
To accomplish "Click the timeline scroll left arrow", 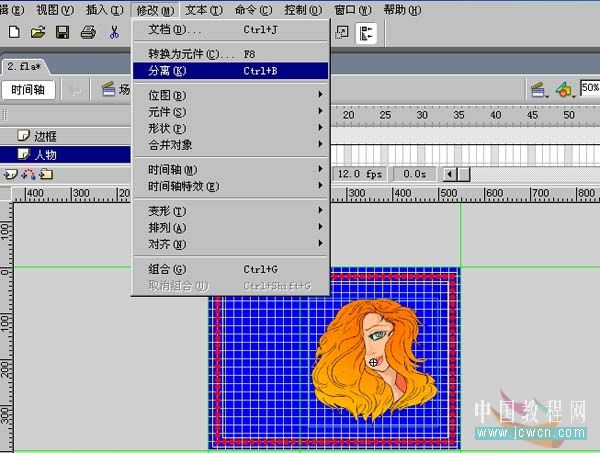I will coord(450,174).
